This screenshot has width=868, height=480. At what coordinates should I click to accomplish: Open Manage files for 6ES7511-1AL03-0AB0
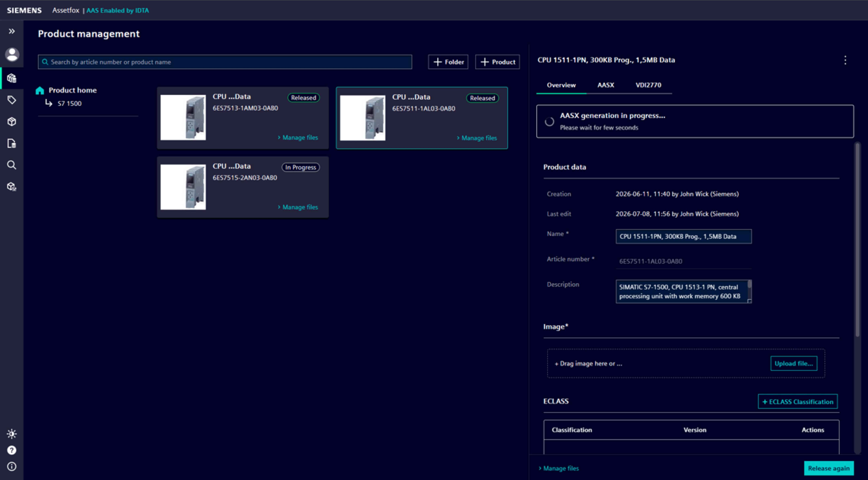pos(477,138)
